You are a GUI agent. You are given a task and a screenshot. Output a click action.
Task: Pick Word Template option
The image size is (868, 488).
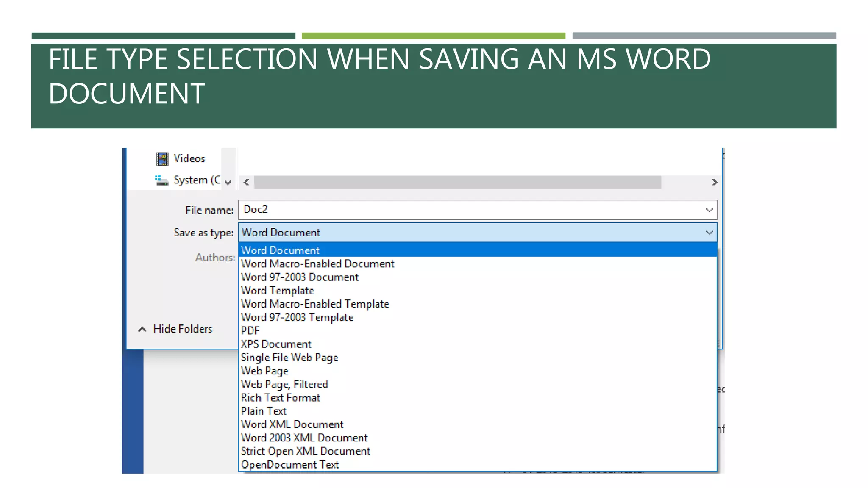(478, 290)
